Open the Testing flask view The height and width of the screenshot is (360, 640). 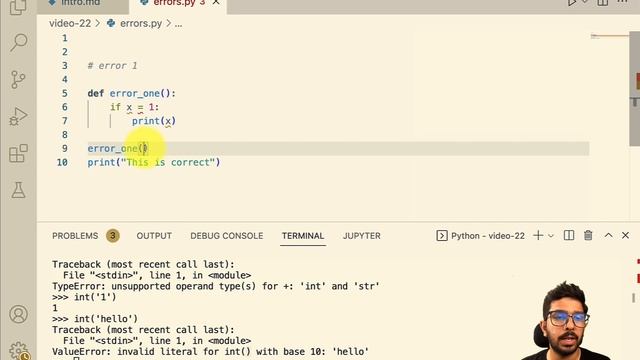18,190
